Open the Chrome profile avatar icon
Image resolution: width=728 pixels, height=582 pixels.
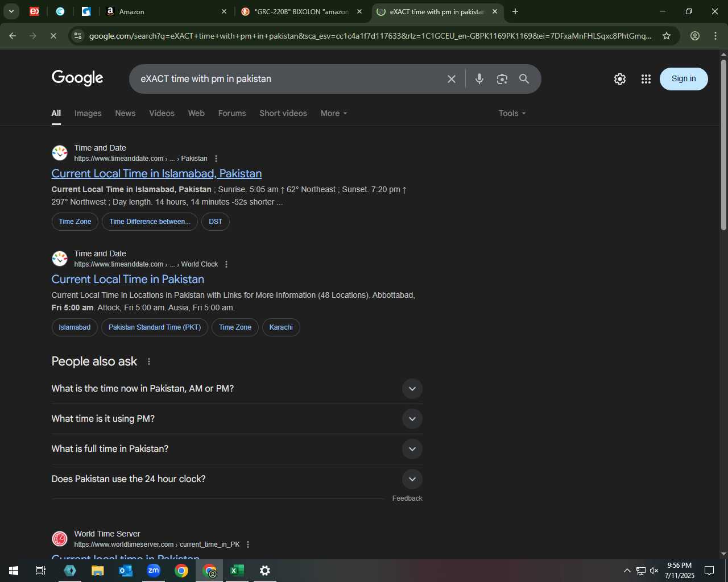[695, 36]
